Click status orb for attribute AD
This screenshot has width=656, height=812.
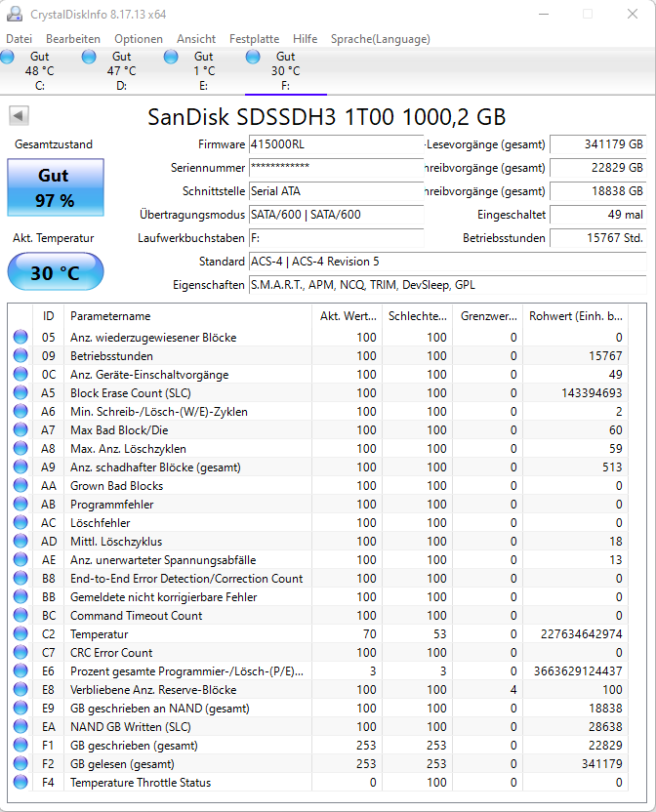tap(20, 541)
